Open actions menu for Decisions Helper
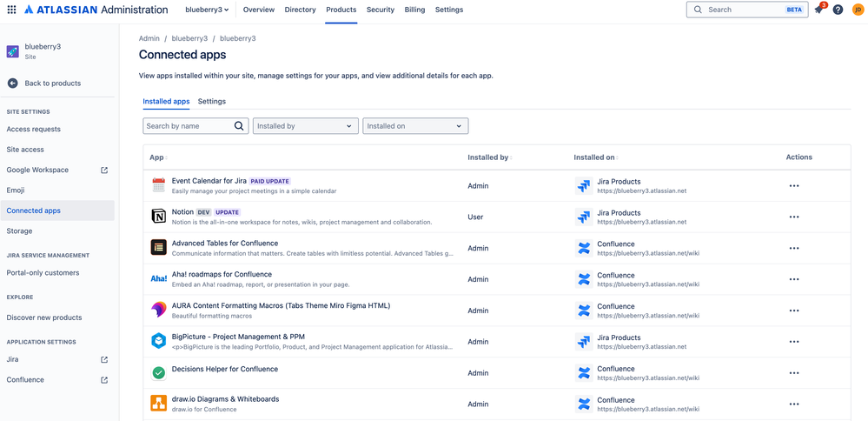 794,373
